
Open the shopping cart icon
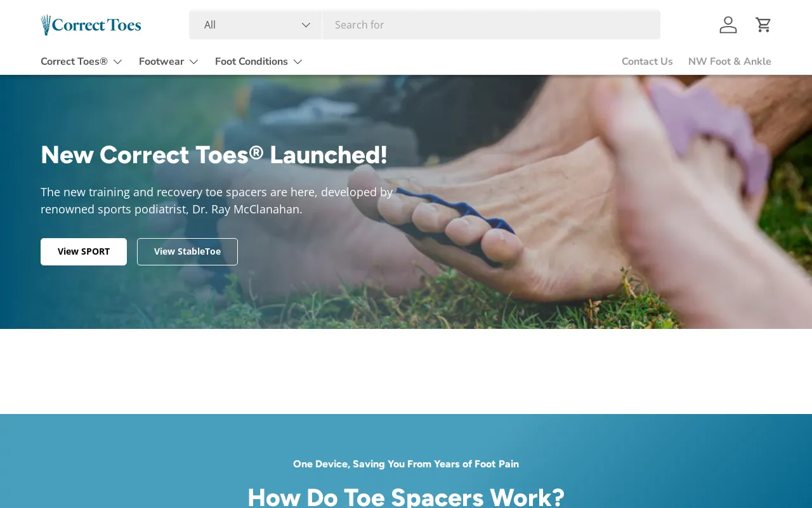pos(763,25)
